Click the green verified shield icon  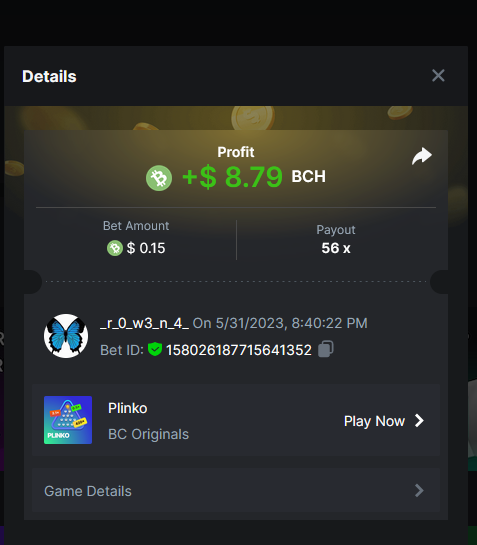(x=155, y=349)
